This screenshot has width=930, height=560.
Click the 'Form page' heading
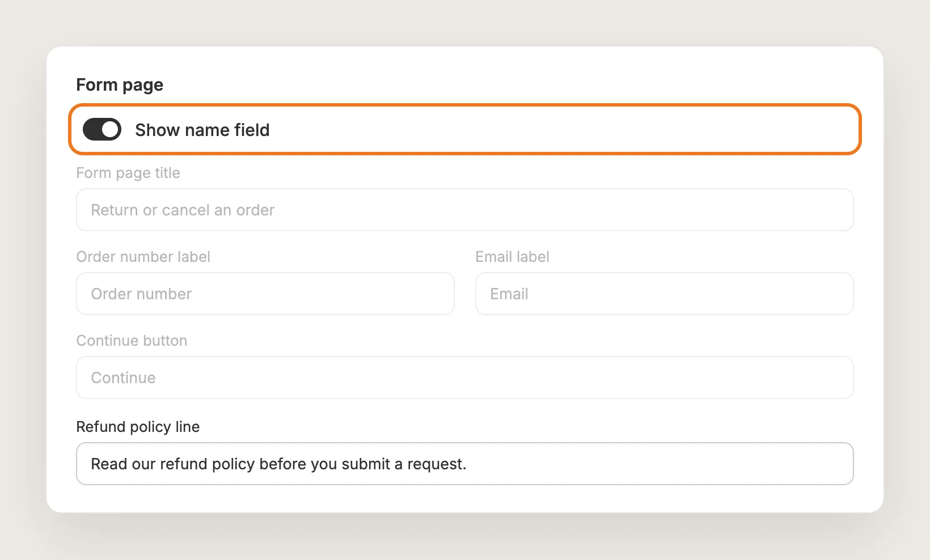click(120, 85)
